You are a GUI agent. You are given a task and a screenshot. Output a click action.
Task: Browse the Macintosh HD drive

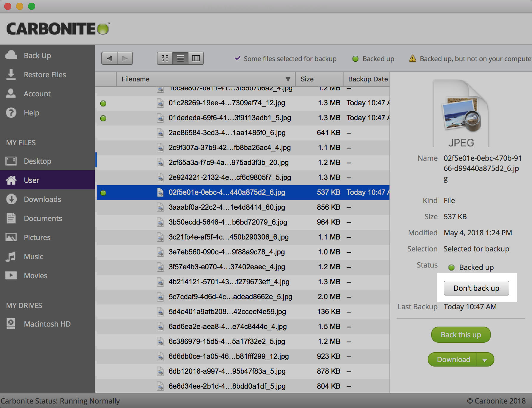click(47, 324)
